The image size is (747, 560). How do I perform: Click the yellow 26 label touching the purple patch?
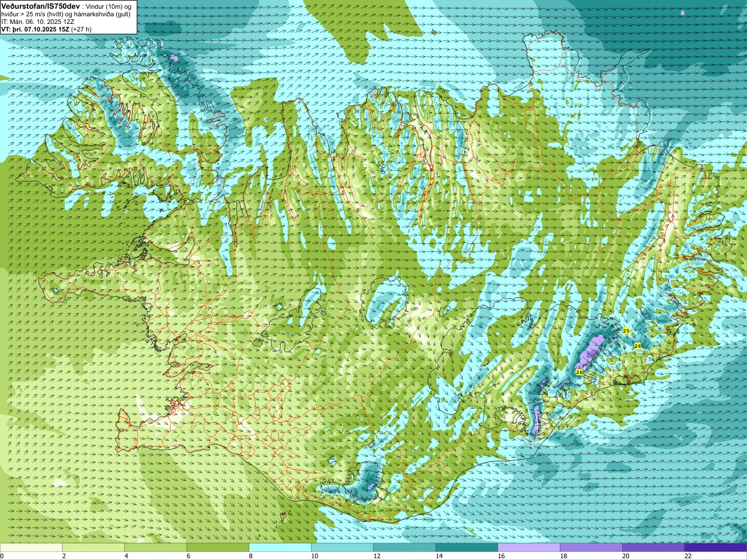tap(580, 372)
